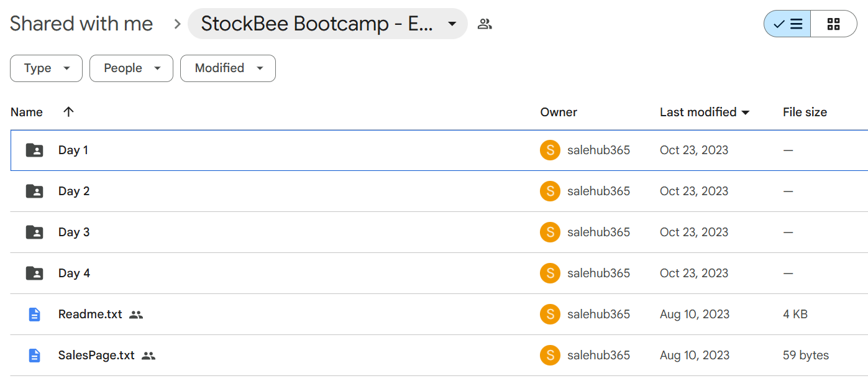Click the 4 KB file size value
This screenshot has height=386, width=868.
coord(795,314)
